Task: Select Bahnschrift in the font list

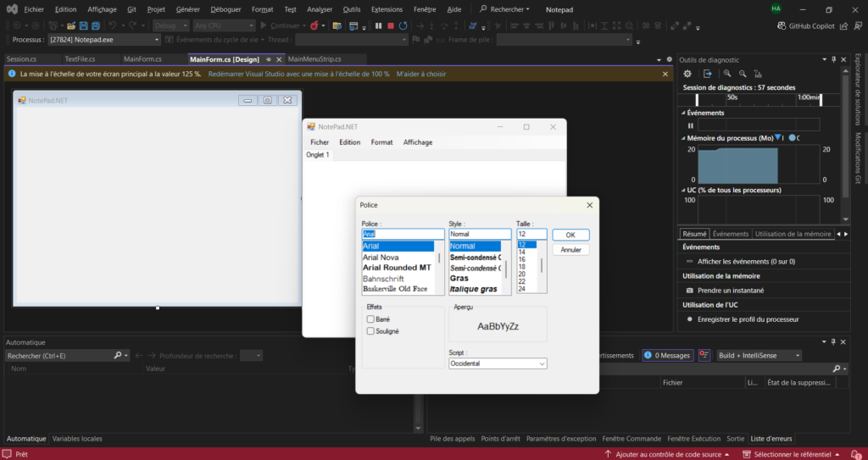Action: coord(383,279)
